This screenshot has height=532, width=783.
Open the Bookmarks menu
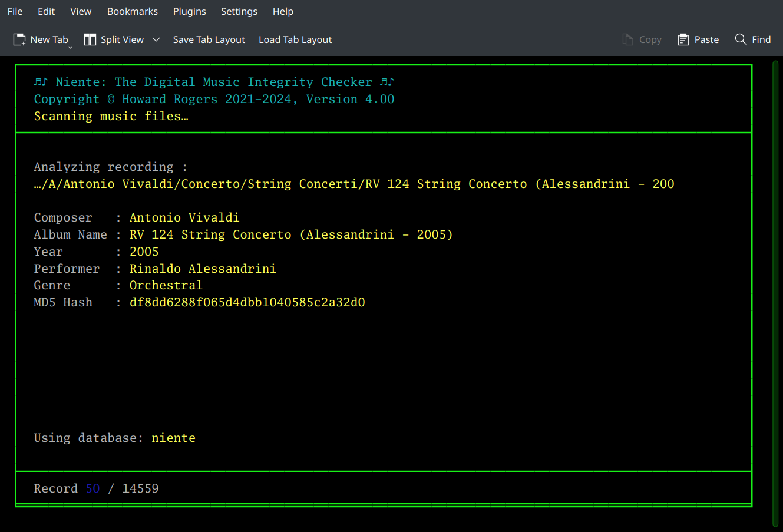pyautogui.click(x=132, y=11)
